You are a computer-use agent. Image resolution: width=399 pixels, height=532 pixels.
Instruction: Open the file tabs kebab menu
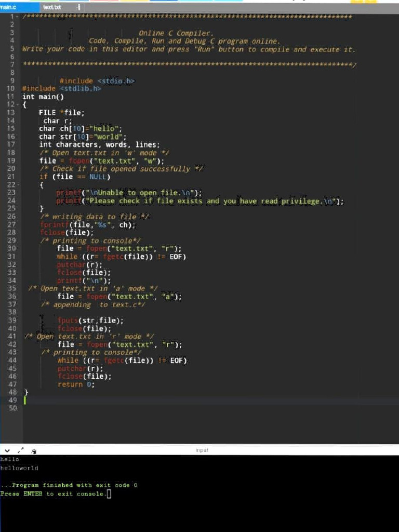click(79, 7)
